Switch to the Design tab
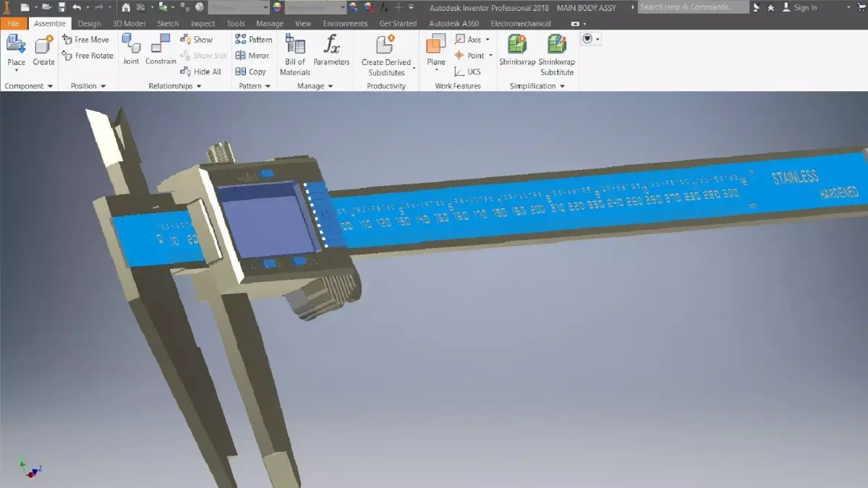 (89, 23)
